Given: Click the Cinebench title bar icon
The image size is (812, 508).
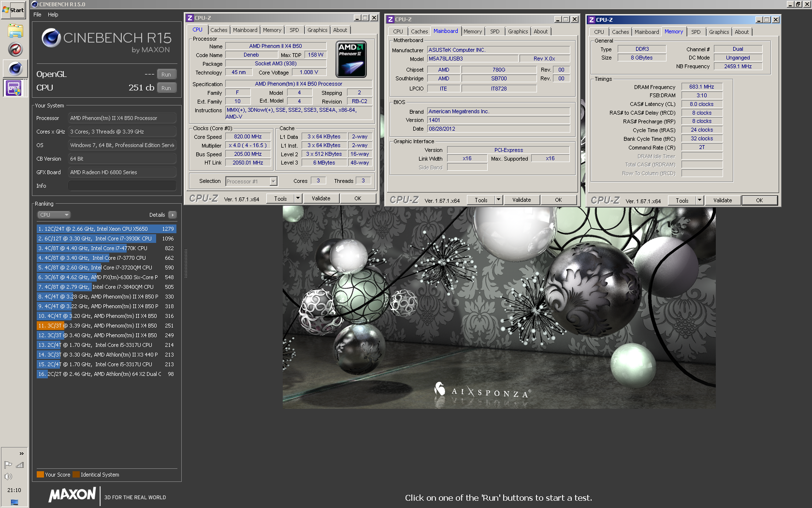Looking at the screenshot, I should point(35,4).
